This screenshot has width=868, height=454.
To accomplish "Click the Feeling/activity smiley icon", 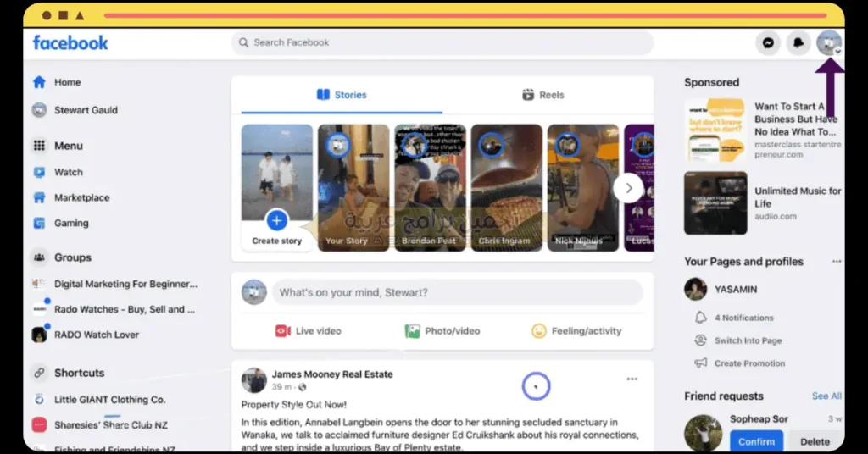I will [x=539, y=331].
